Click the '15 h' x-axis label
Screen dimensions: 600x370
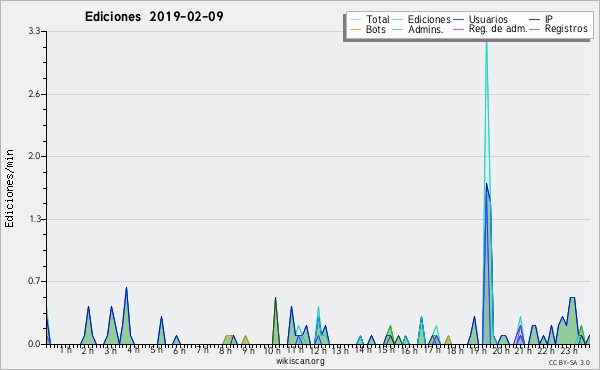(x=386, y=351)
